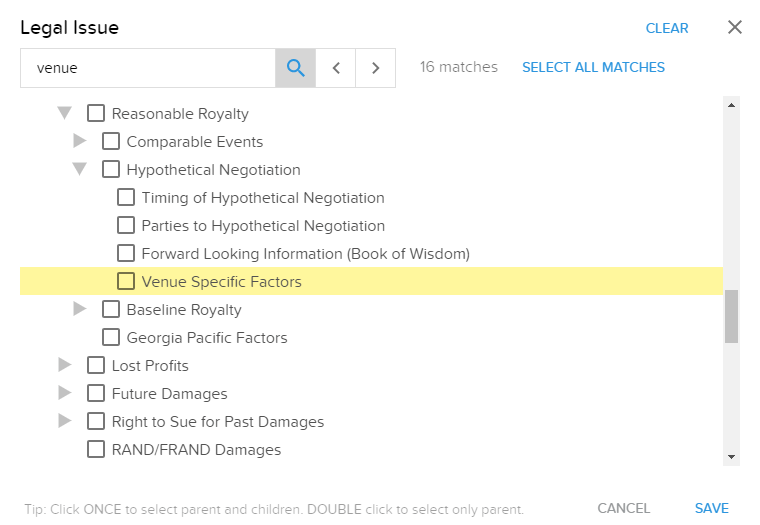Viewport: 760px width, 525px height.
Task: Select the Timing of Hypothetical Negotiation checkbox
Action: [x=126, y=197]
